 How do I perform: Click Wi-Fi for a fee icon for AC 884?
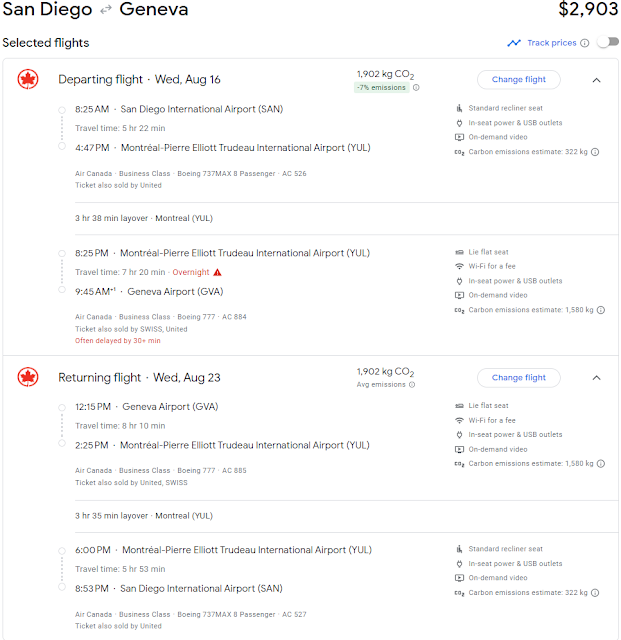[x=459, y=266]
